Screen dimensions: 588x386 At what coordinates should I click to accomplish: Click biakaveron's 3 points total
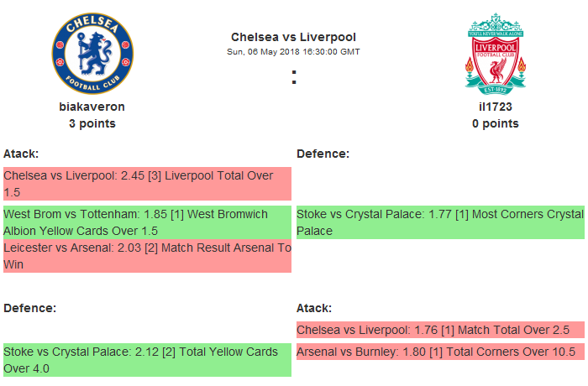click(92, 123)
